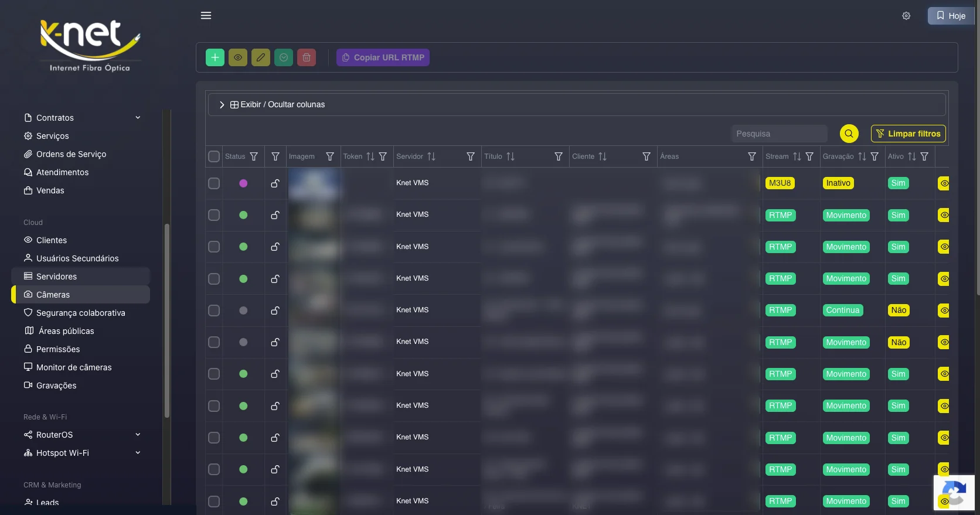Viewport: 980px width, 515px height.
Task: Expand the Exibir / Ocultar colunas panel
Action: tap(577, 104)
